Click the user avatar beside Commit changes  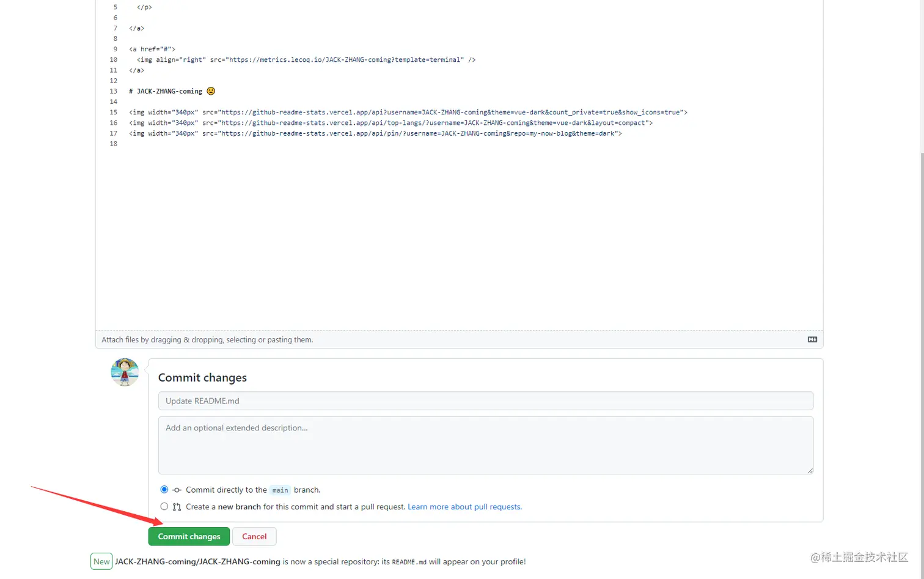(x=125, y=372)
